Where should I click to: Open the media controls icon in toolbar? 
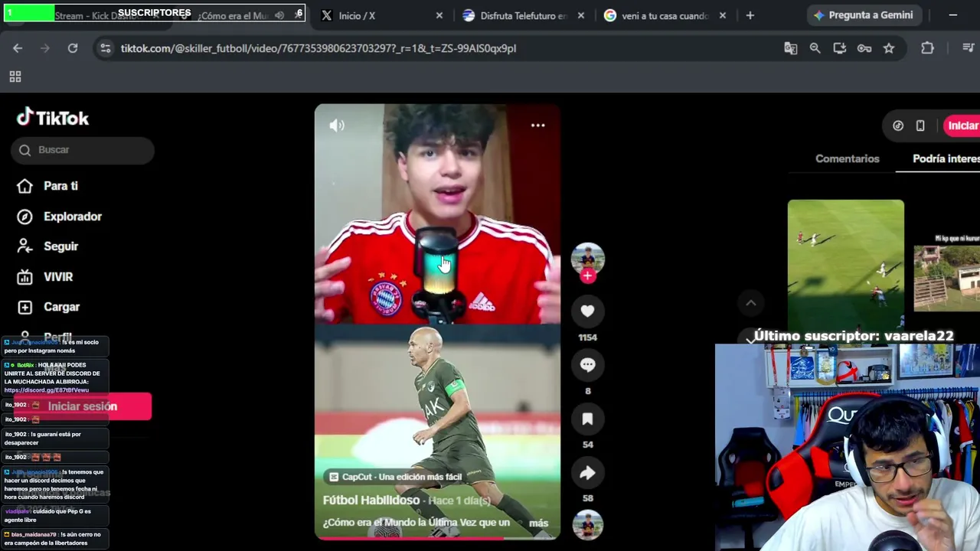[x=969, y=48]
